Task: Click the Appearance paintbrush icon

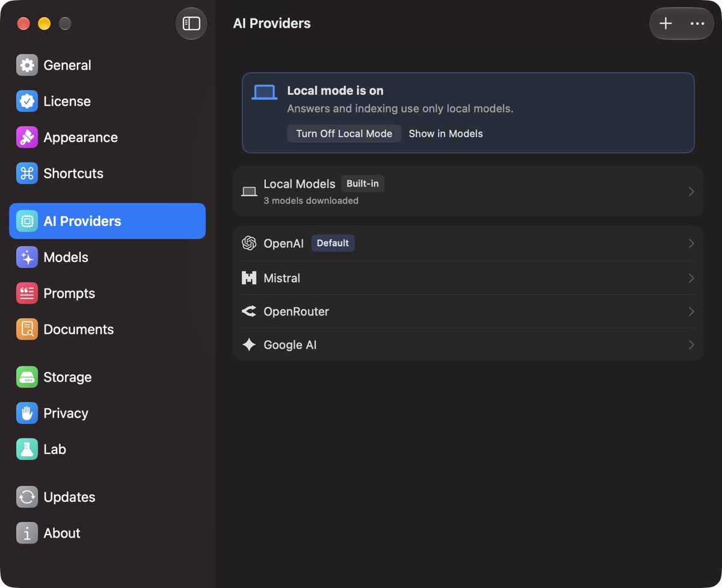Action: 27,138
